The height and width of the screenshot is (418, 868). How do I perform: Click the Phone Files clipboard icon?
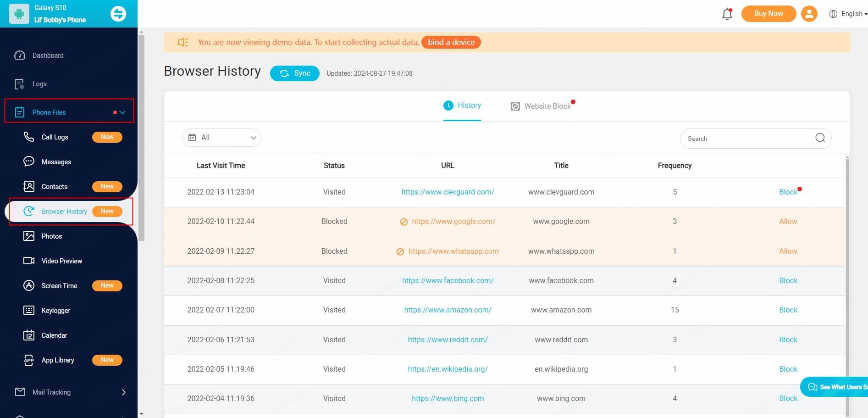coord(20,112)
